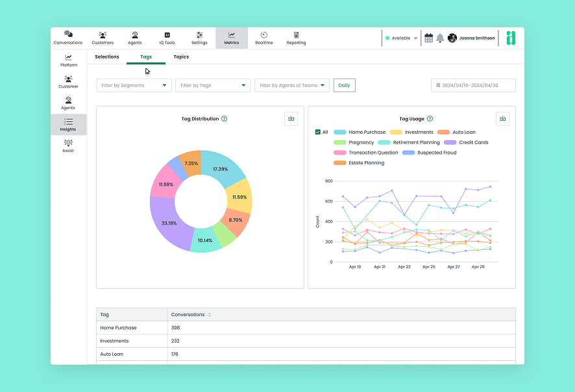Open the Realtime clock icon
Image resolution: width=575 pixels, height=392 pixels.
(x=264, y=35)
